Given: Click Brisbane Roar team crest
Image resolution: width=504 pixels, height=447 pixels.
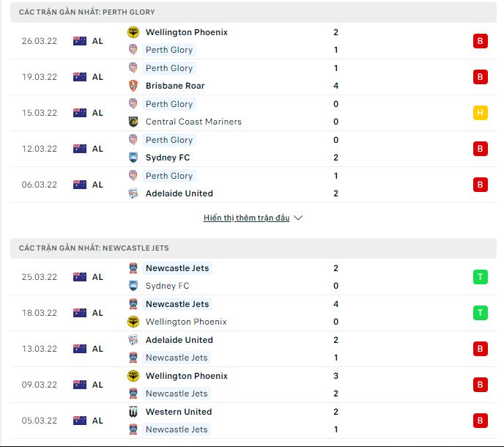Looking at the screenshot, I should pos(133,86).
